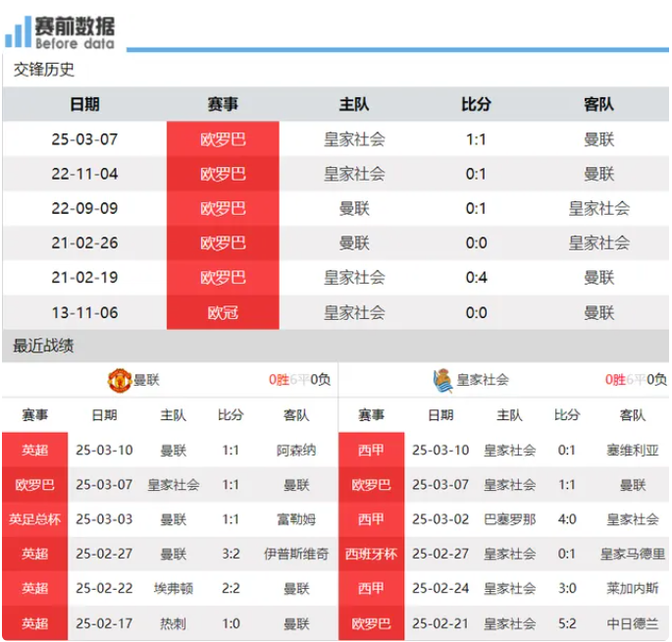Click the 比分 header in head-to-head table
Viewport: 672px width, 642px height.
pyautogui.click(x=476, y=104)
